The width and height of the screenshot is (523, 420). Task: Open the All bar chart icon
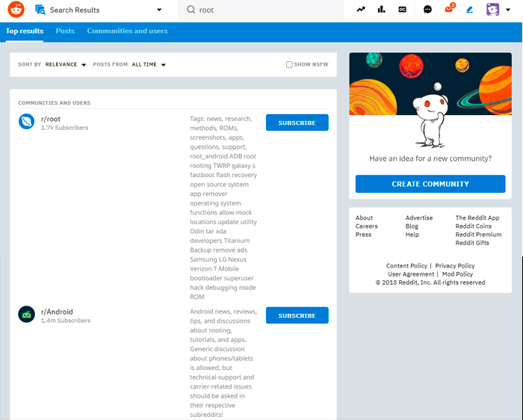tap(381, 10)
